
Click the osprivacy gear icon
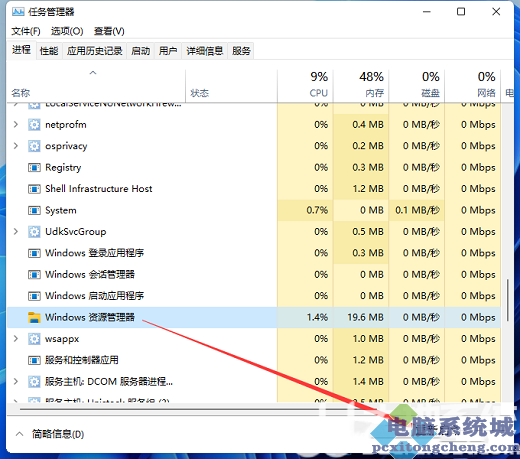tap(34, 146)
